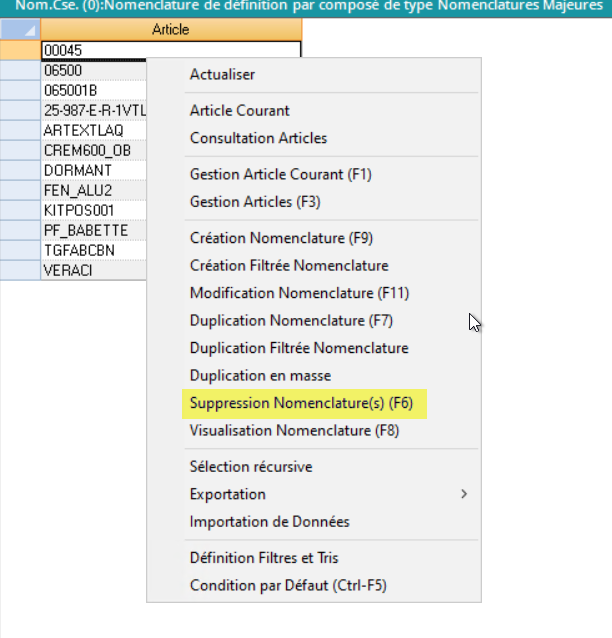Click the 00045 article input cell
612x638 pixels.
170,50
